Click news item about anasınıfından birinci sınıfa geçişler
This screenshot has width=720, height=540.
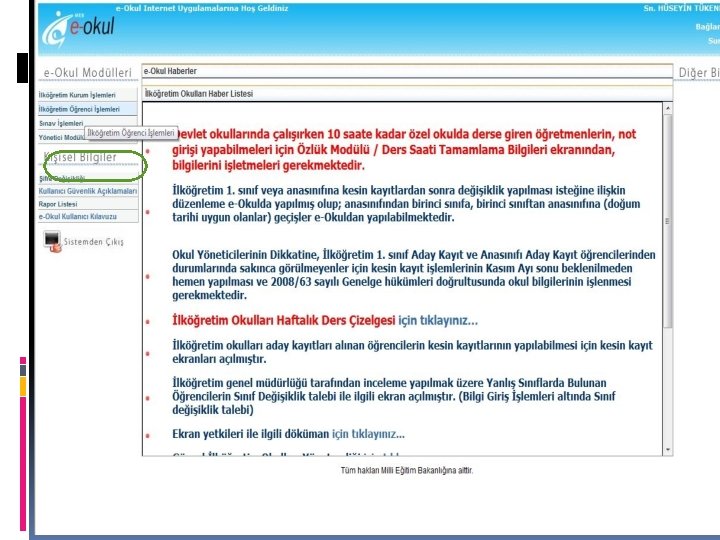pyautogui.click(x=406, y=204)
